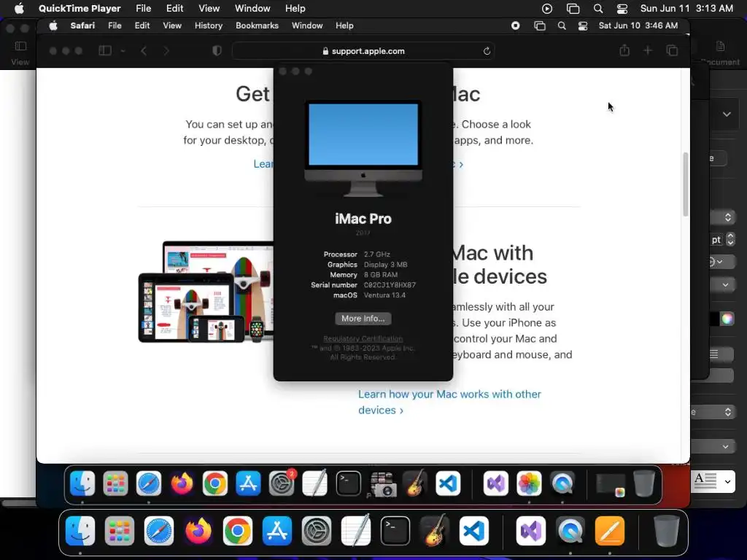The width and height of the screenshot is (747, 560).
Task: Open Spotlight search in the QuickTime menu bar
Action: tap(598, 9)
